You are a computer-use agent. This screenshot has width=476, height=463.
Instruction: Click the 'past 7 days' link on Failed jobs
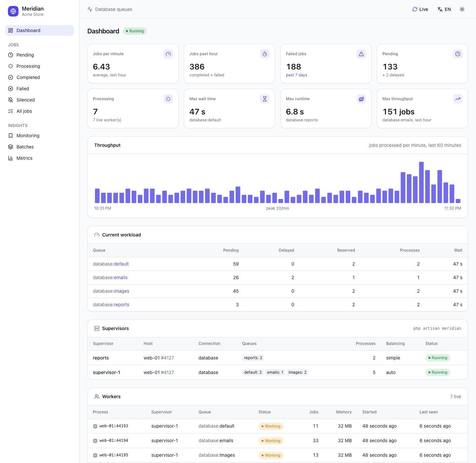tap(297, 75)
